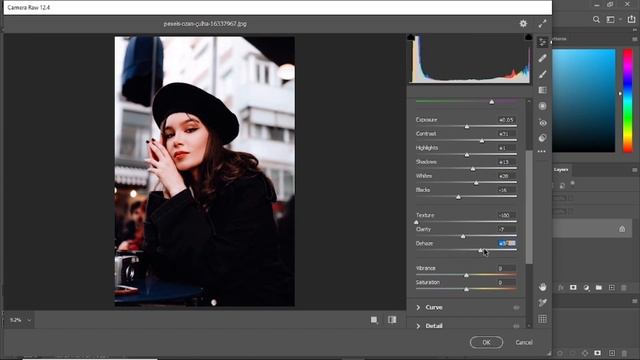Click the layer lock icon in Photoshop
640x360 pixels.
[x=622, y=229]
